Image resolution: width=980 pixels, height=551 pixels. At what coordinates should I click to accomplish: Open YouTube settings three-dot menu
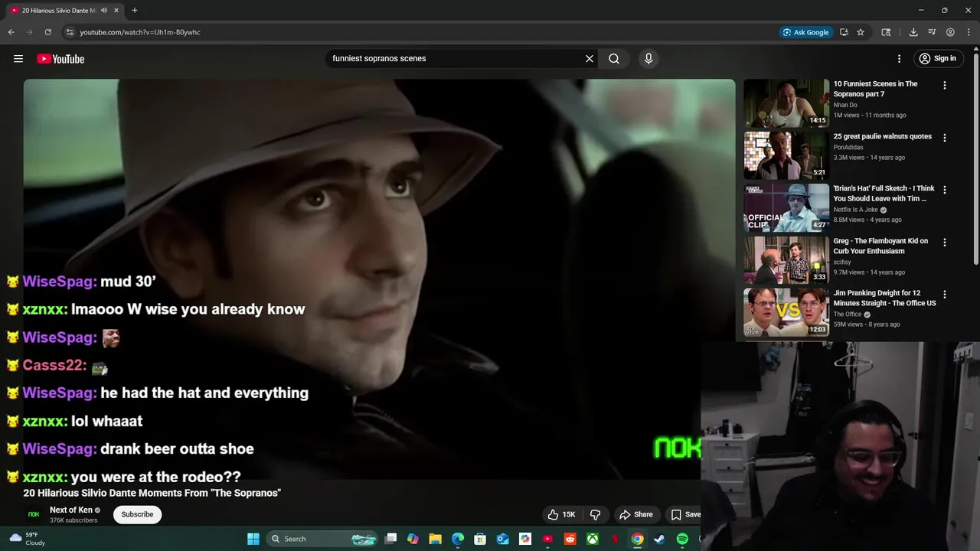900,58
